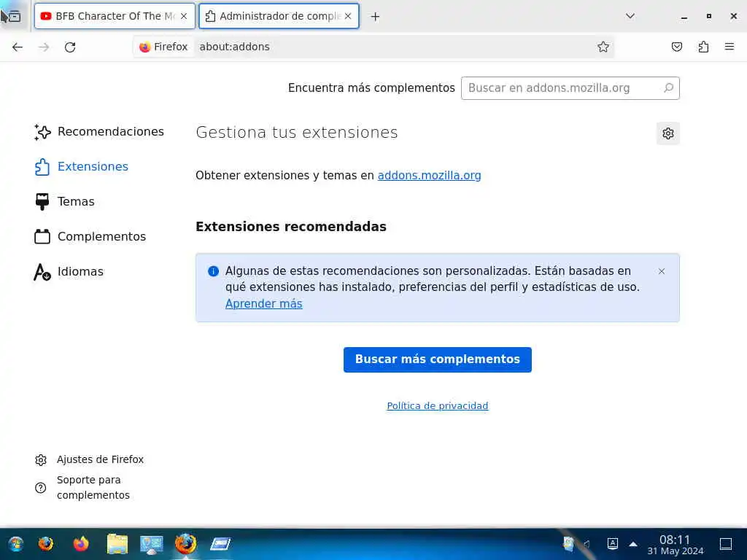Open the Firefox hamburger menu
Image resolution: width=747 pixels, height=560 pixels.
pyautogui.click(x=729, y=47)
